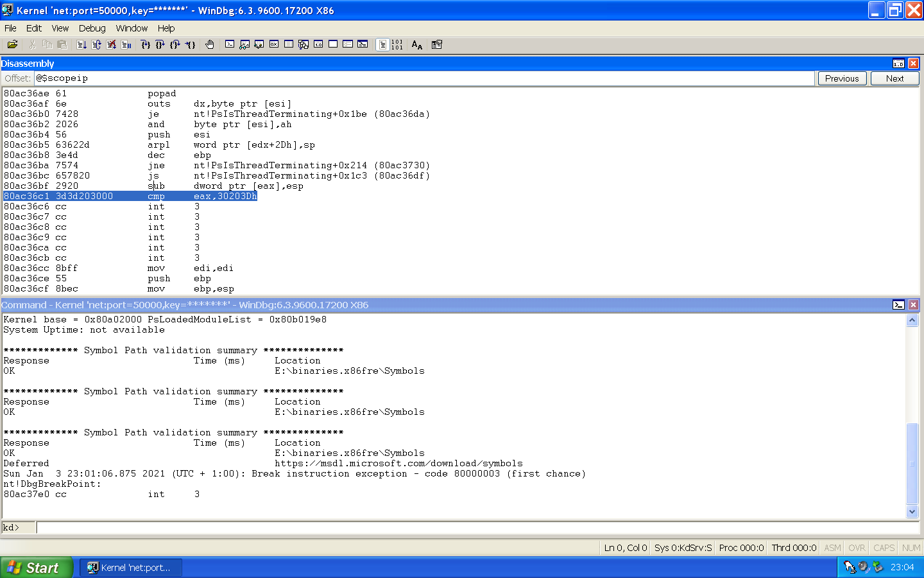This screenshot has width=924, height=578.
Task: Open the Command Browser window icon
Action: 363,44
